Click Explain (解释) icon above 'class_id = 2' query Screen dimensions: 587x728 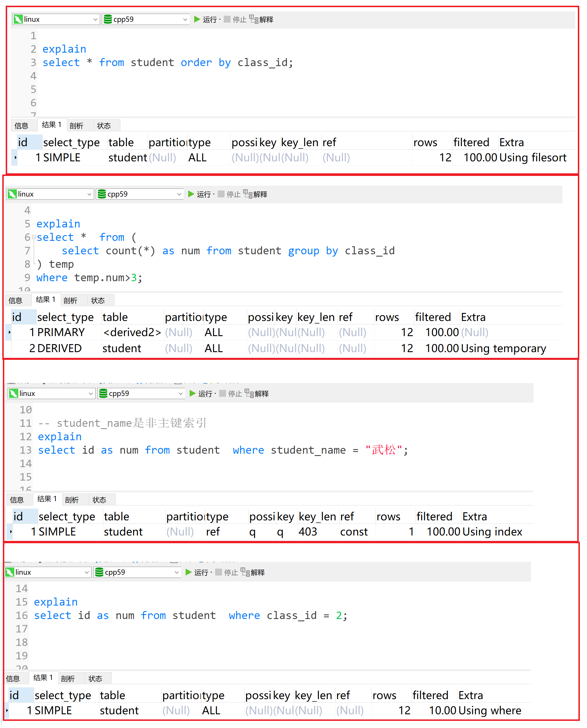[245, 572]
